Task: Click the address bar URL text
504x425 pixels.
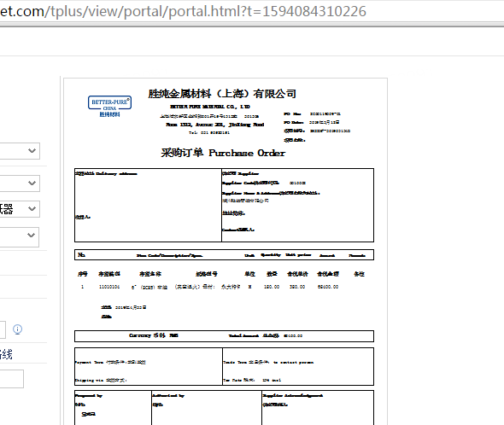Action: click(x=183, y=12)
